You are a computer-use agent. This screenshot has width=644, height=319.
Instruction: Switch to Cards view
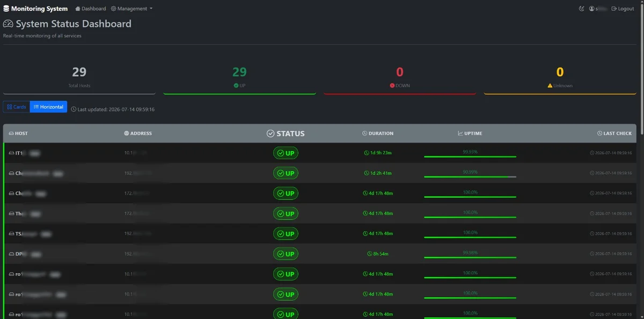tap(16, 107)
